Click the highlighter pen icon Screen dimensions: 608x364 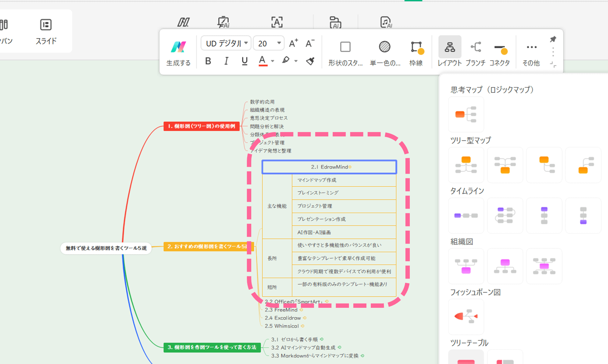click(286, 60)
